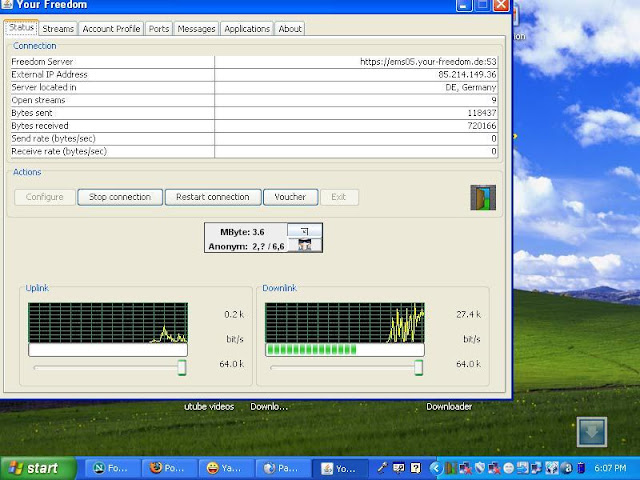
Task: Click the Exit button
Action: (339, 197)
